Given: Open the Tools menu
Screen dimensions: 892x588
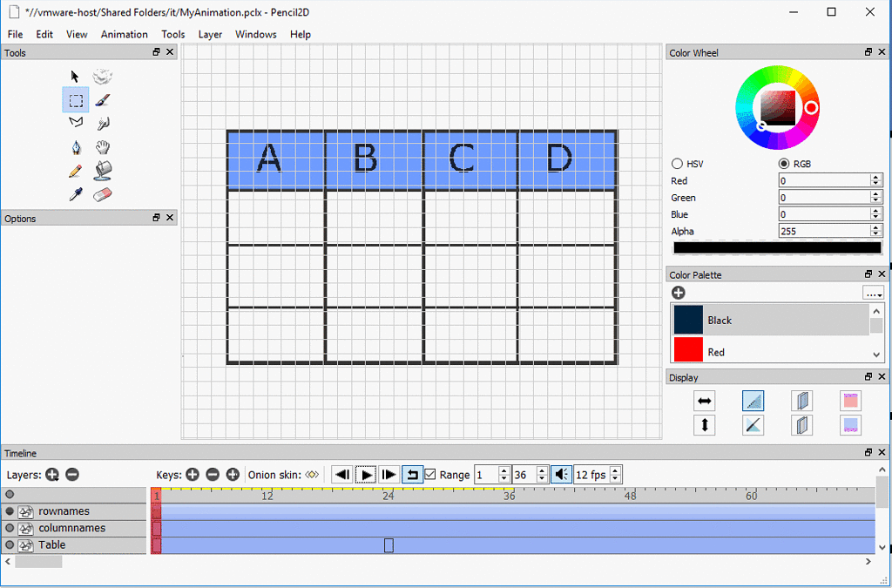Looking at the screenshot, I should click(173, 34).
